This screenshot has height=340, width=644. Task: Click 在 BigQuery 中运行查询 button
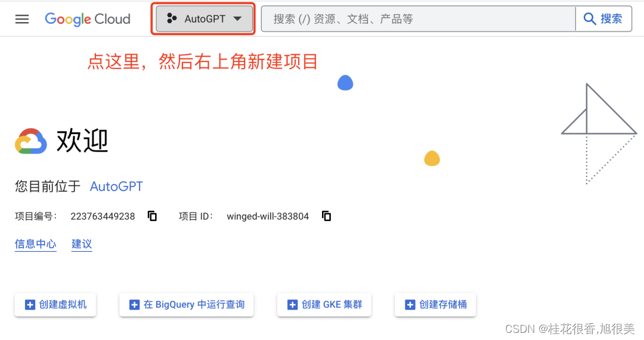187,305
